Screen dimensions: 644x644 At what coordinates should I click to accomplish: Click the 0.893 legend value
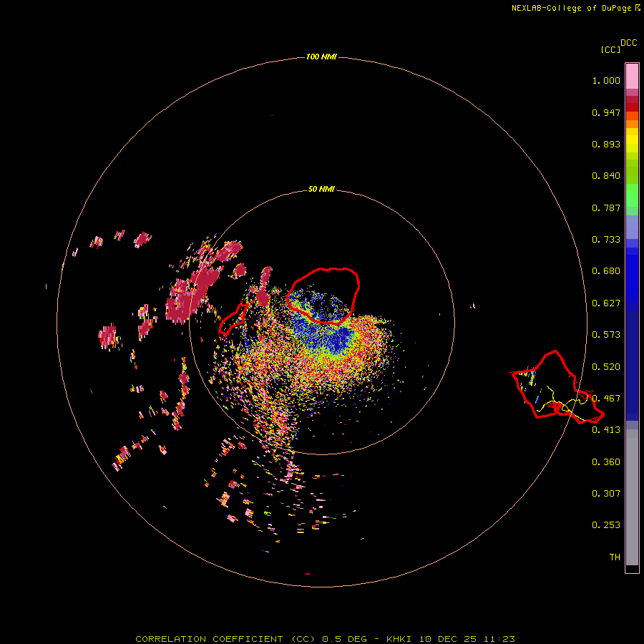pyautogui.click(x=606, y=144)
